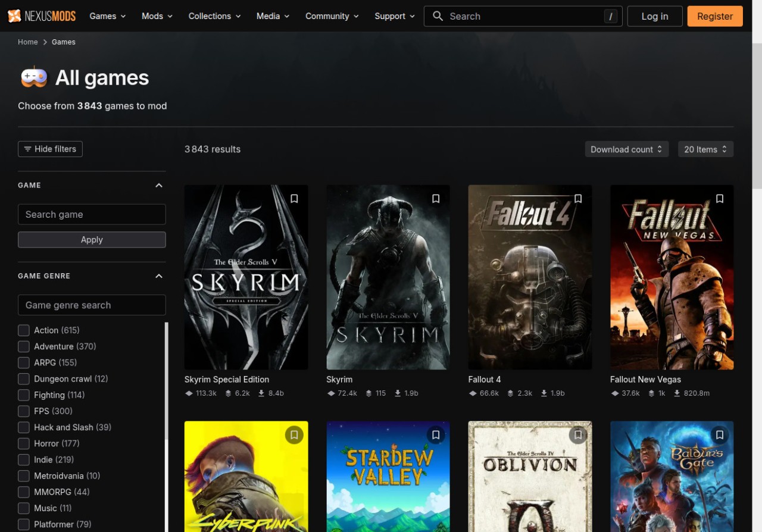762x532 pixels.
Task: Bookmark Skyrim Special Edition game tile
Action: pyautogui.click(x=294, y=199)
